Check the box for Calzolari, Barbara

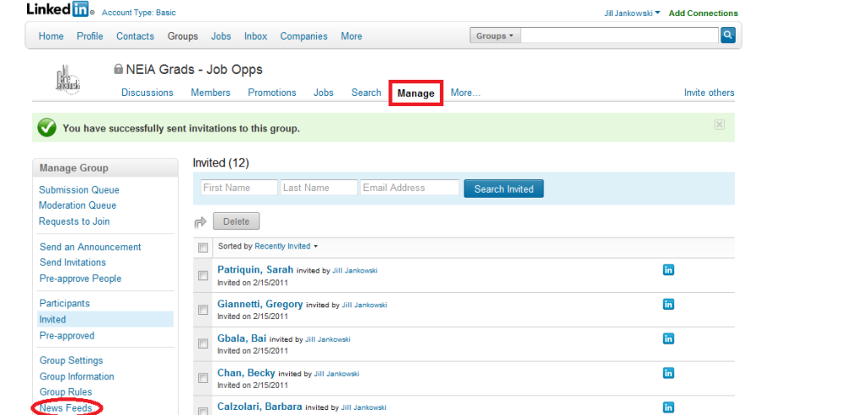coord(203,411)
